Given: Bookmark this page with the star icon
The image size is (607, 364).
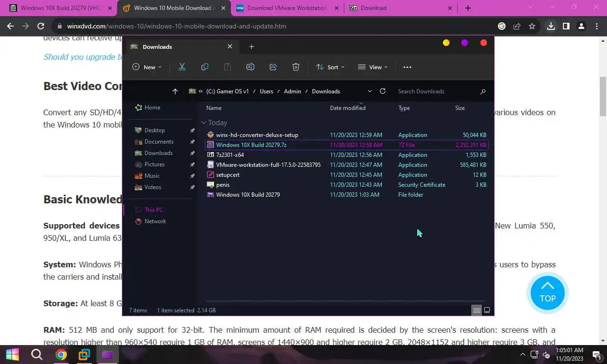Looking at the screenshot, I should tap(532, 26).
